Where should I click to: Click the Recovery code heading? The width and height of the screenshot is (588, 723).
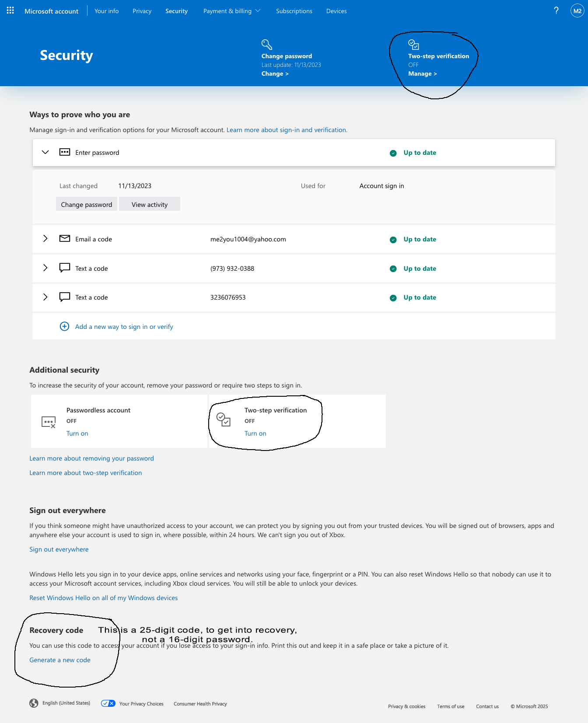pos(56,630)
